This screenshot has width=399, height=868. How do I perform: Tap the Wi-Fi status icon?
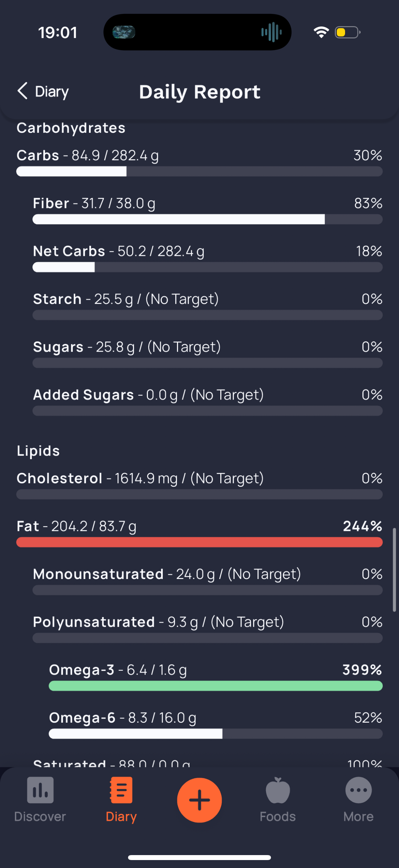coord(321,32)
